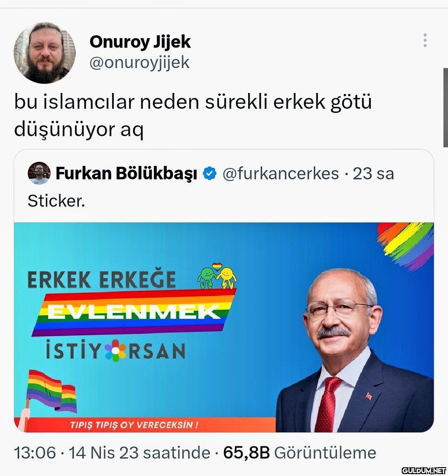Screen dimensions: 448x476
Task: Open the quoted tweet's banner image
Action: click(x=224, y=327)
